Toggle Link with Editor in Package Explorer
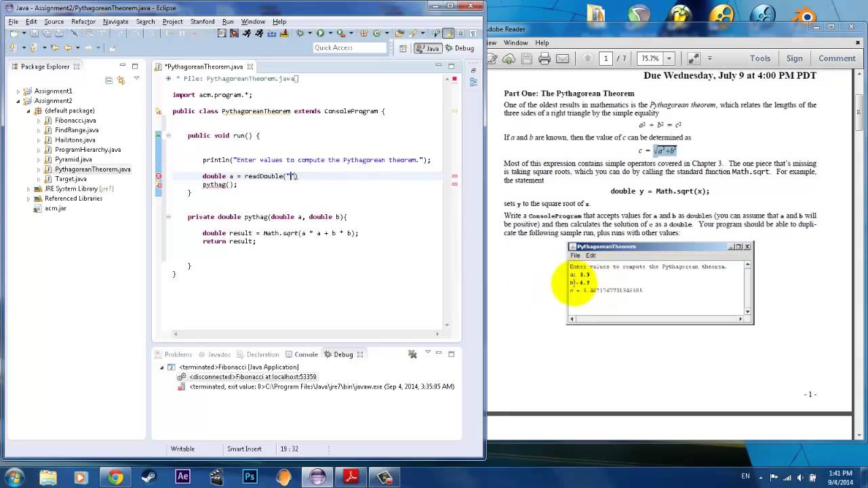Screen dimensions: 868x488 [x=121, y=80]
